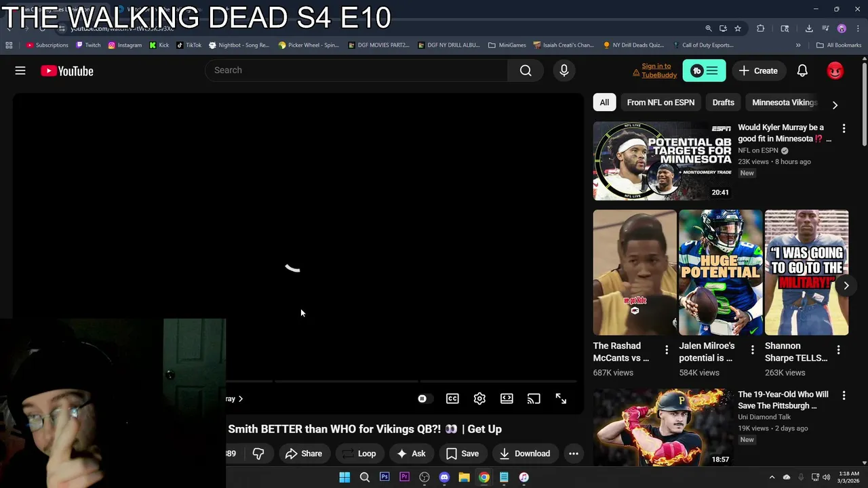Show hidden bookmarks overflow chevron
The image size is (868, 488).
point(798,45)
